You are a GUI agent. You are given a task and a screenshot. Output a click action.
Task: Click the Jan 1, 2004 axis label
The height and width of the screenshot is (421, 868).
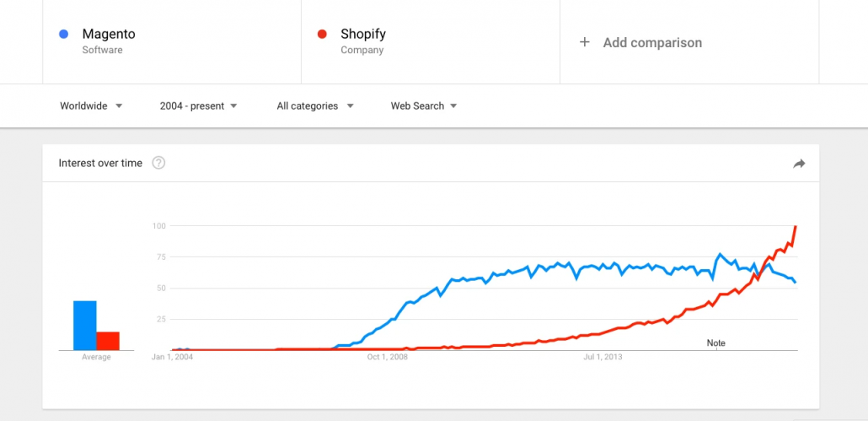[172, 357]
